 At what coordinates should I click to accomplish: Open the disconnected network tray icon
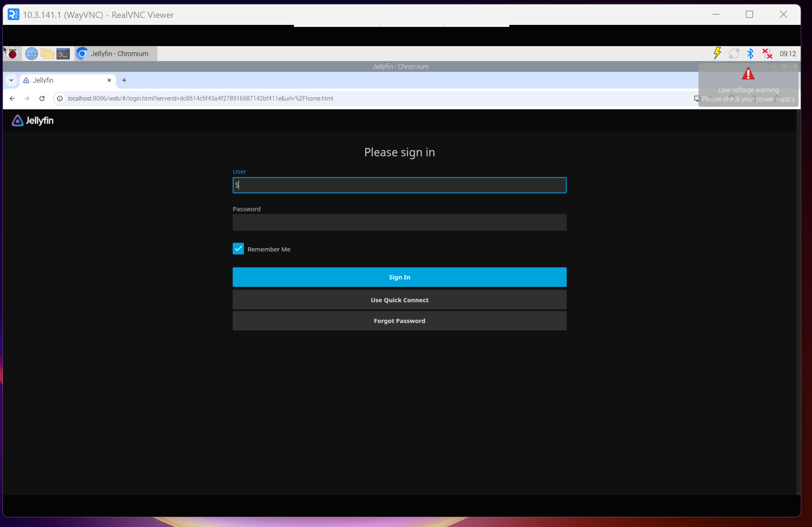767,54
